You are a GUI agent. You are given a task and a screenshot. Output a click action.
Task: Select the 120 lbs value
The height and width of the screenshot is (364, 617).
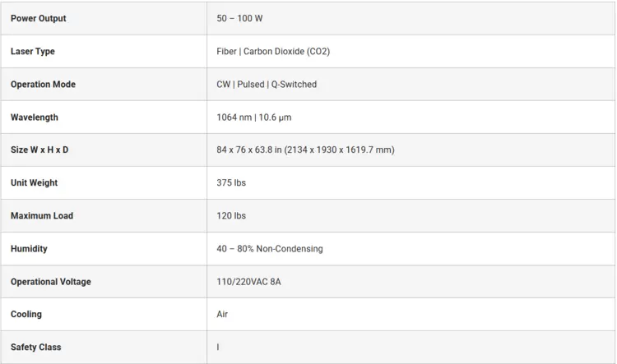(231, 216)
